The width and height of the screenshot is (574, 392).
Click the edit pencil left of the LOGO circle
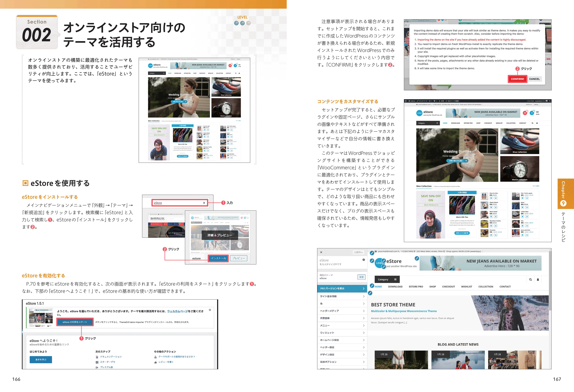pyautogui.click(x=372, y=260)
